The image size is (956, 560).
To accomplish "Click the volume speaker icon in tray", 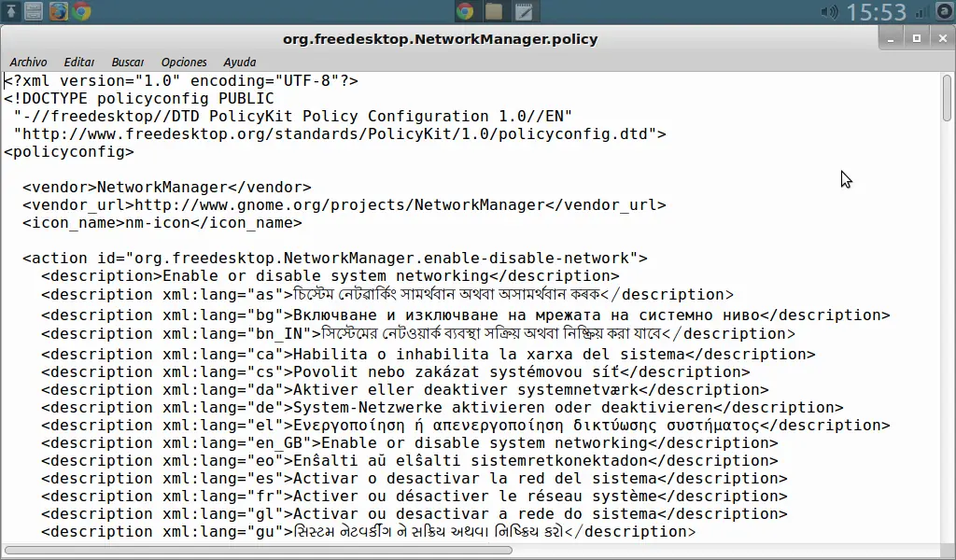I will pyautogui.click(x=829, y=11).
